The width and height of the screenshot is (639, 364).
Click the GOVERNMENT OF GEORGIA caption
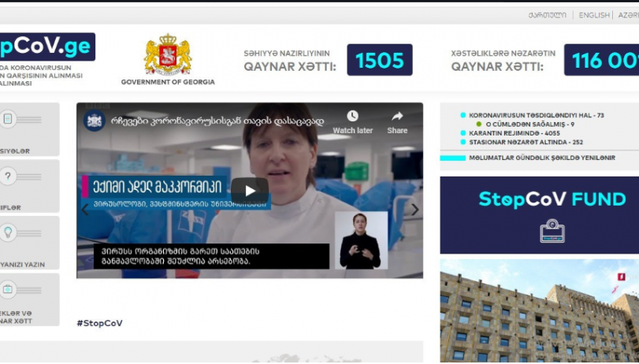point(168,82)
